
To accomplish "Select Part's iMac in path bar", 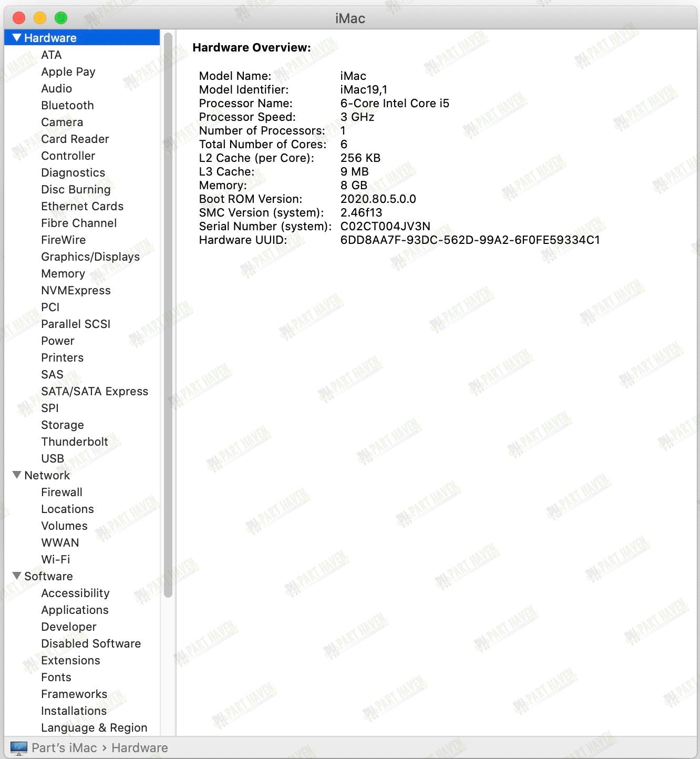I will [64, 748].
